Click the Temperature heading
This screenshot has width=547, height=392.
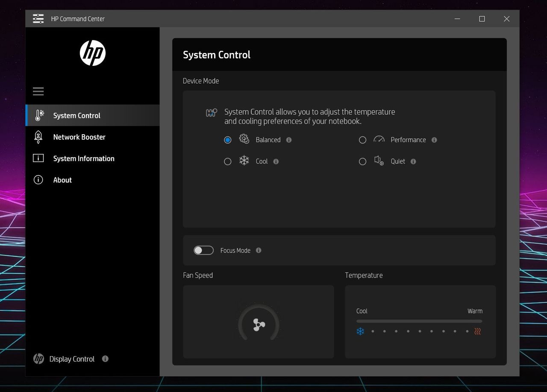click(364, 275)
